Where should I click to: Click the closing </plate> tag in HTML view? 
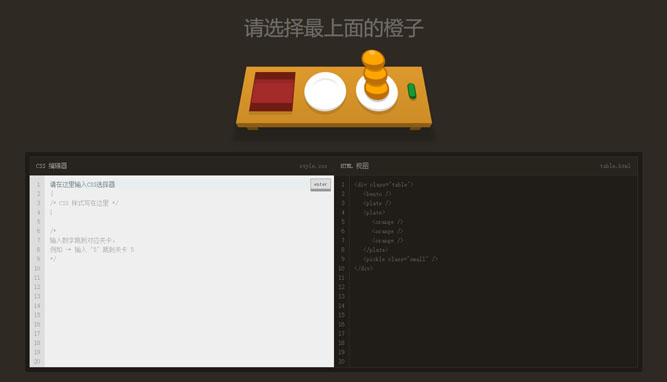[x=375, y=250]
